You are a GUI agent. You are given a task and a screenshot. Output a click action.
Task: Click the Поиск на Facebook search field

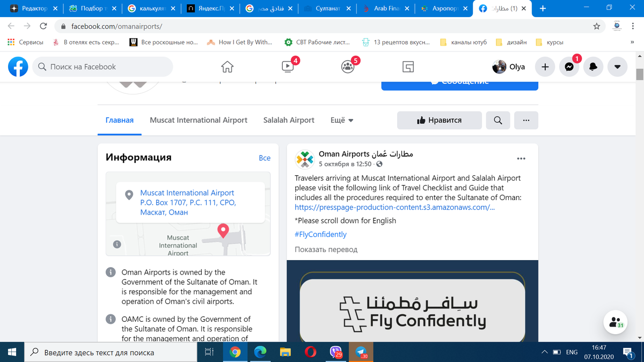coord(103,67)
